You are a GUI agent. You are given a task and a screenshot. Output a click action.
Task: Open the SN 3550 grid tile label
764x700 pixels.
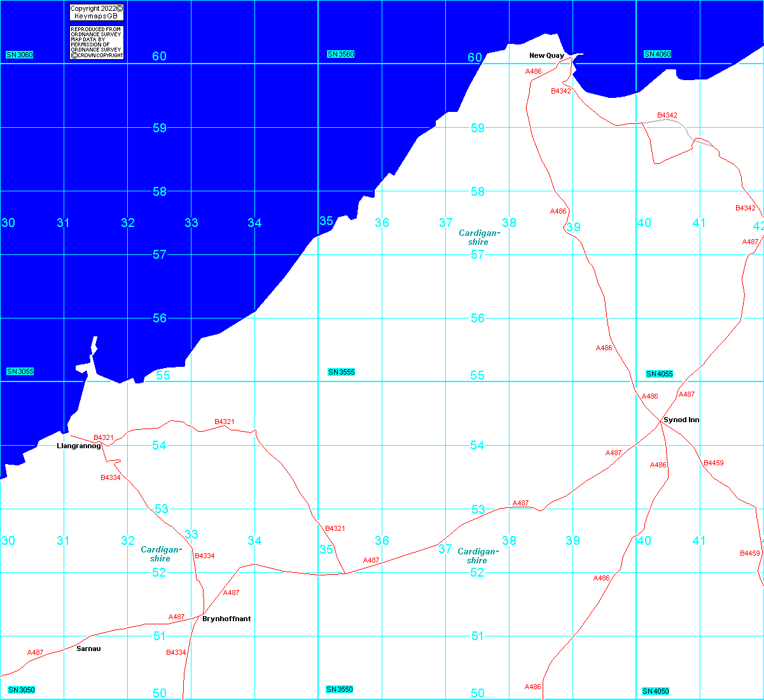[340, 689]
